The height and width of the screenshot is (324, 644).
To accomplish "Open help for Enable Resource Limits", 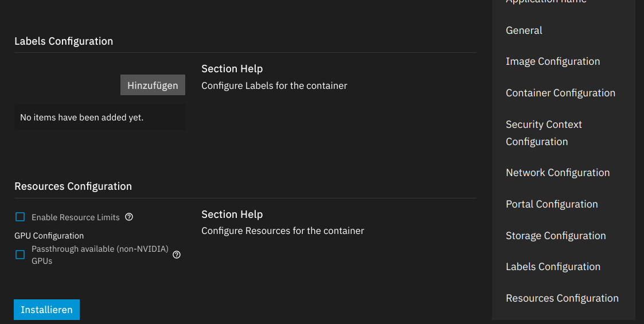I will (129, 217).
